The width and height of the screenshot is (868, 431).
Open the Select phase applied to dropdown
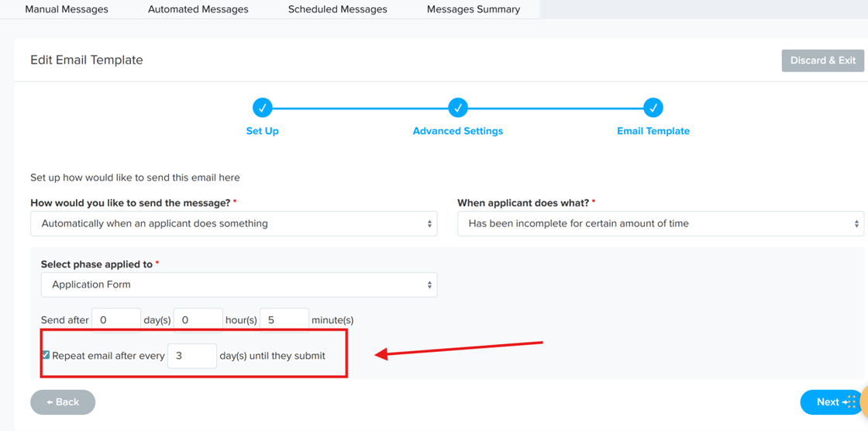click(239, 284)
